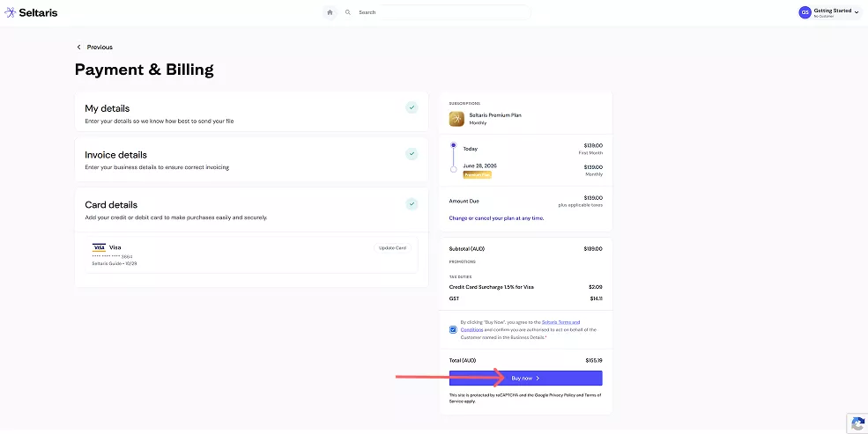The image size is (868, 434).
Task: Click the GS profile avatar
Action: (805, 12)
